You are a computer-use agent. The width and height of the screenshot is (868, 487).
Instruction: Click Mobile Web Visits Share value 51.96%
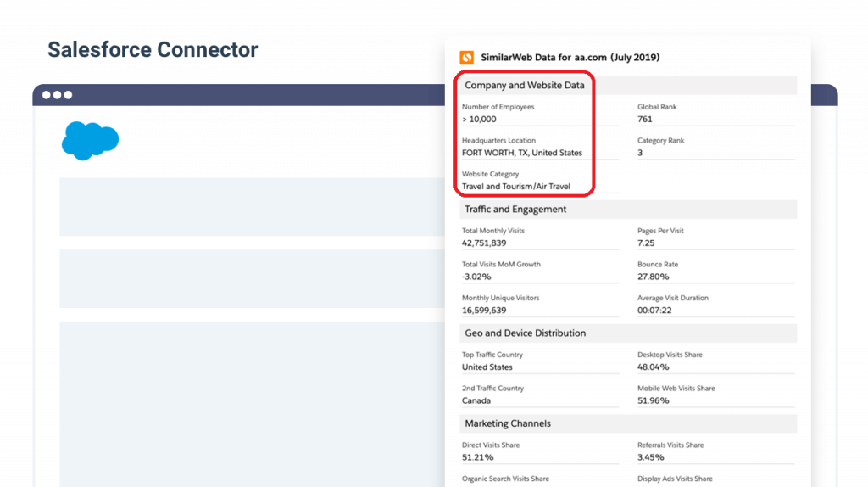pyautogui.click(x=654, y=401)
